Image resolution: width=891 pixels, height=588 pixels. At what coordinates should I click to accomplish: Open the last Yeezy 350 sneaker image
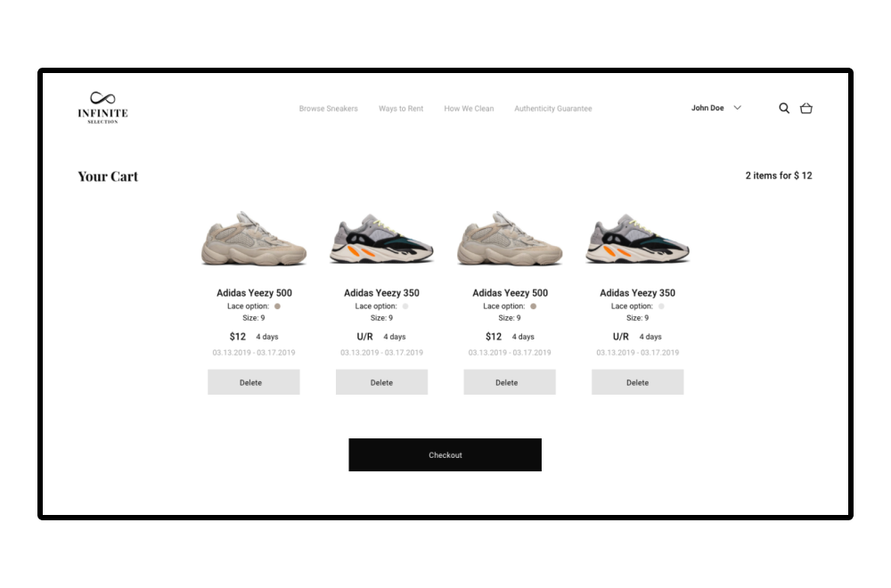[637, 239]
